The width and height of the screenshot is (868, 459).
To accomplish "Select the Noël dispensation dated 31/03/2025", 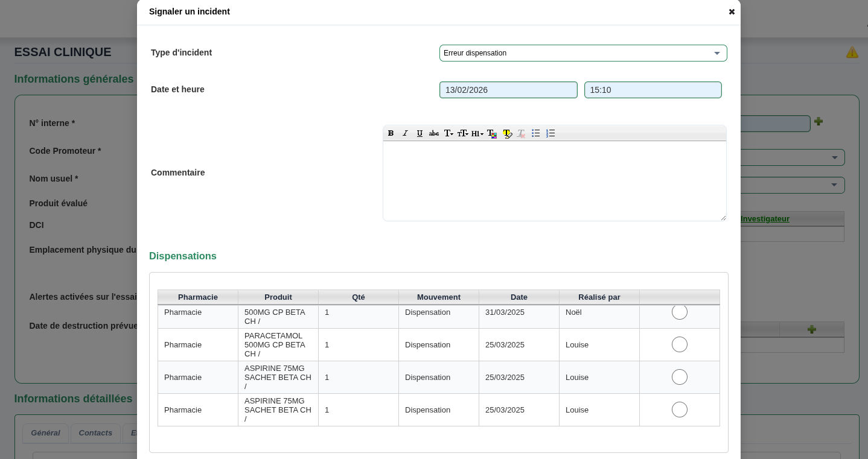I will 679,312.
